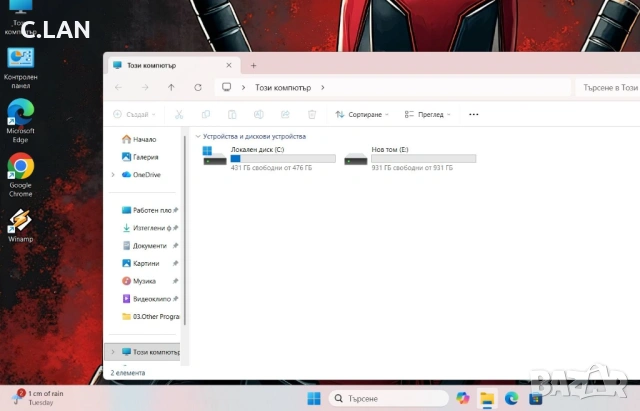The height and width of the screenshot is (411, 640).
Task: Open the three-dot See more menu
Action: click(473, 115)
